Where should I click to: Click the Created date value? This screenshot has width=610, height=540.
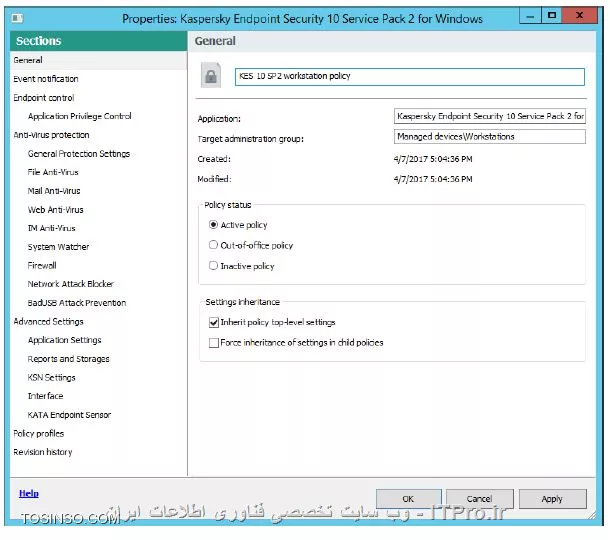pyautogui.click(x=433, y=159)
